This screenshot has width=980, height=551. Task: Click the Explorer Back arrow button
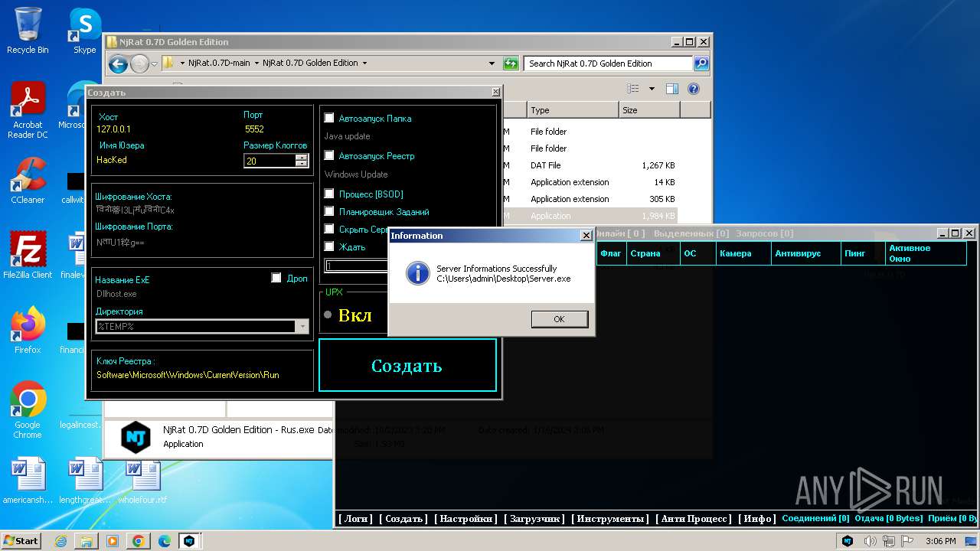pyautogui.click(x=118, y=64)
